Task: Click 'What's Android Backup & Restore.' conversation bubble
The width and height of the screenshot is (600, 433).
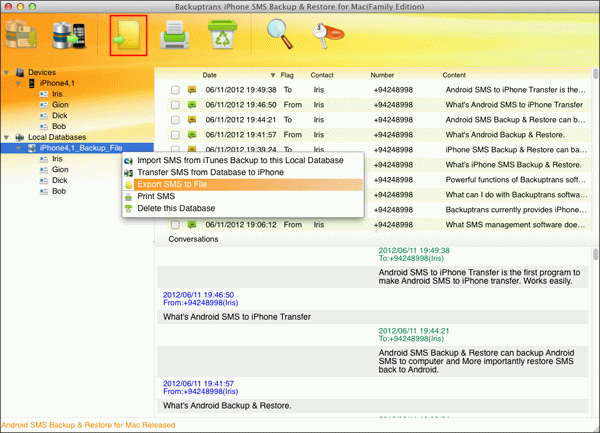Action: (x=372, y=406)
